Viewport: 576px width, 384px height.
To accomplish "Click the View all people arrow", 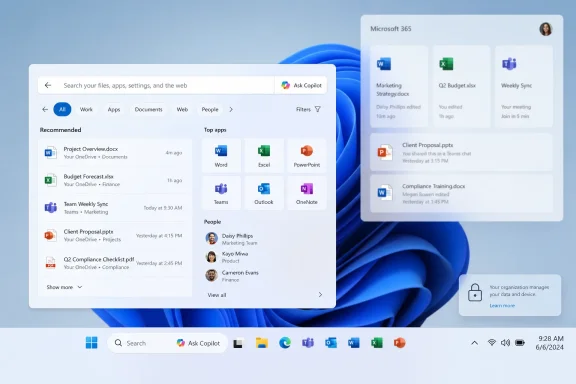I will (x=320, y=295).
